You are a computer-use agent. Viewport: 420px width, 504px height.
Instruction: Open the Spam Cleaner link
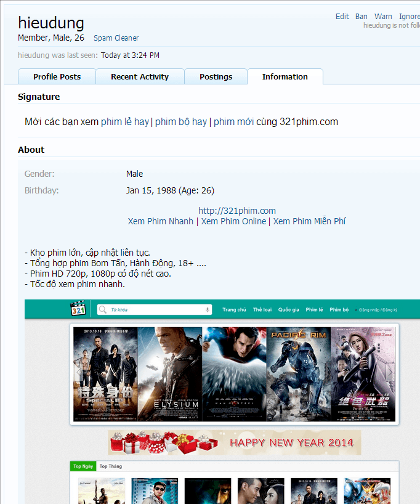pyautogui.click(x=116, y=38)
